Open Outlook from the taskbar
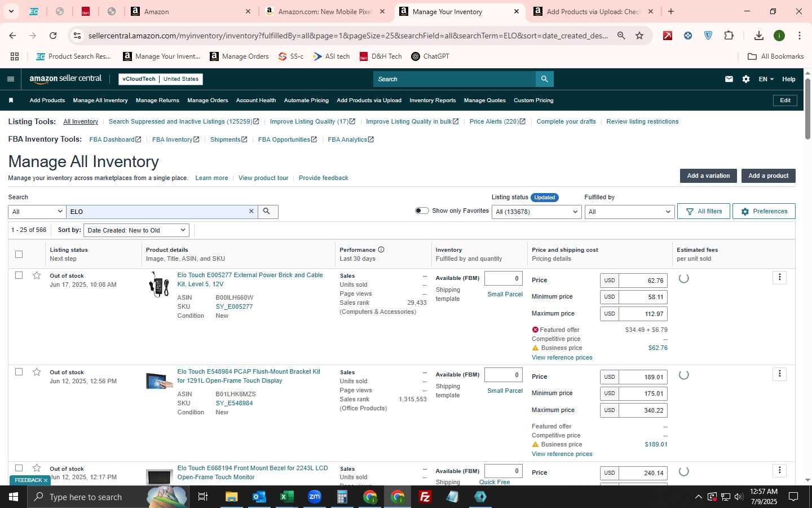The height and width of the screenshot is (508, 812). 259,497
